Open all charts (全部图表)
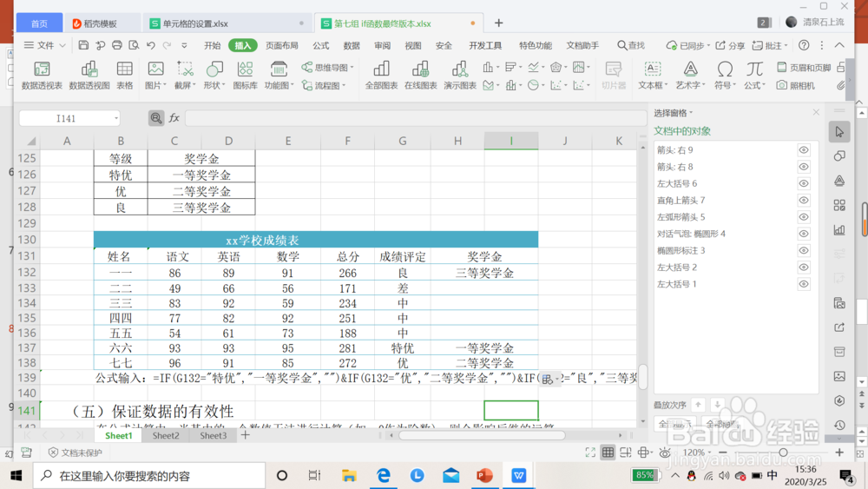The height and width of the screenshot is (489, 868). tap(381, 75)
